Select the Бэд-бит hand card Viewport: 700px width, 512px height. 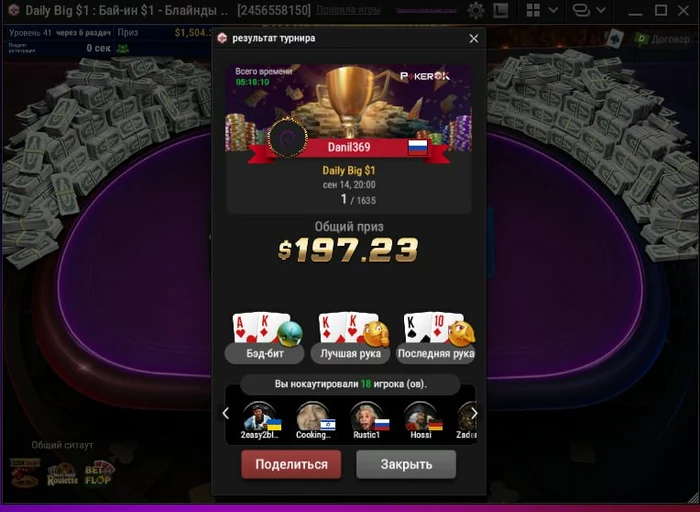[x=265, y=338]
